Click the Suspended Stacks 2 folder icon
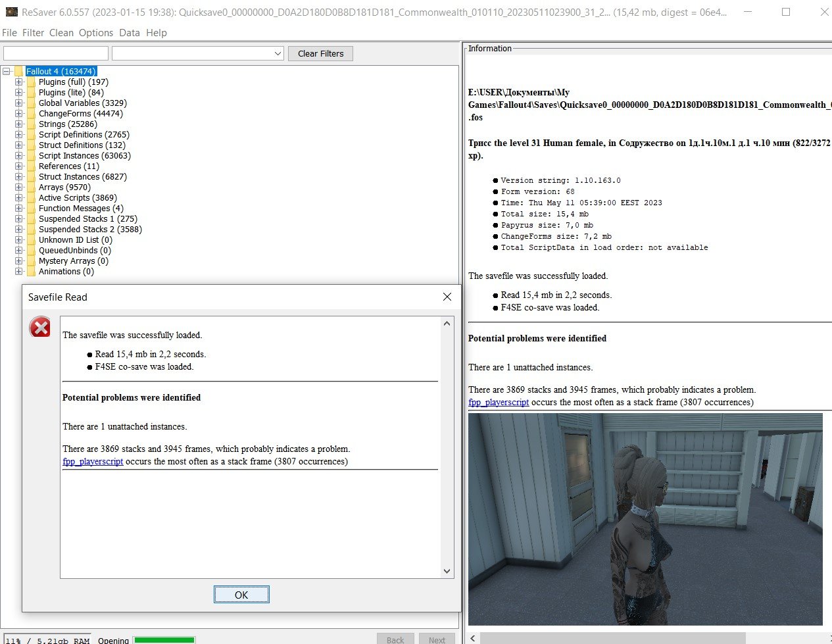 (x=31, y=230)
